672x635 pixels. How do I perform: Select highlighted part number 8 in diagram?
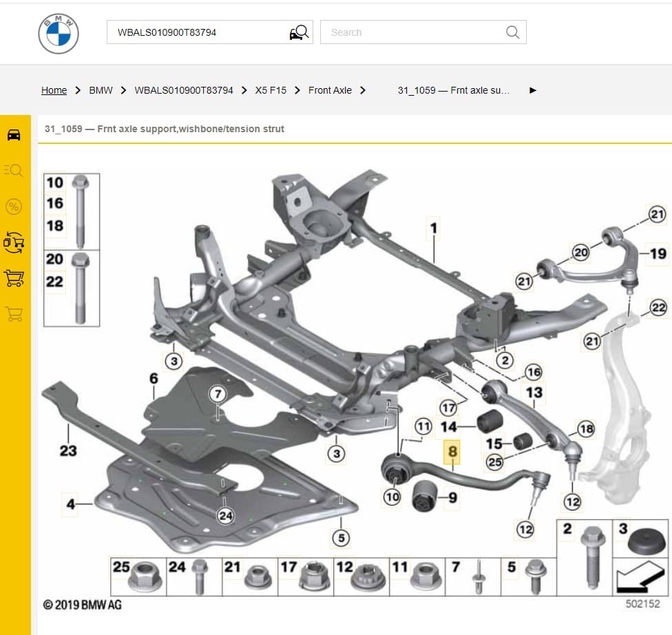452,452
